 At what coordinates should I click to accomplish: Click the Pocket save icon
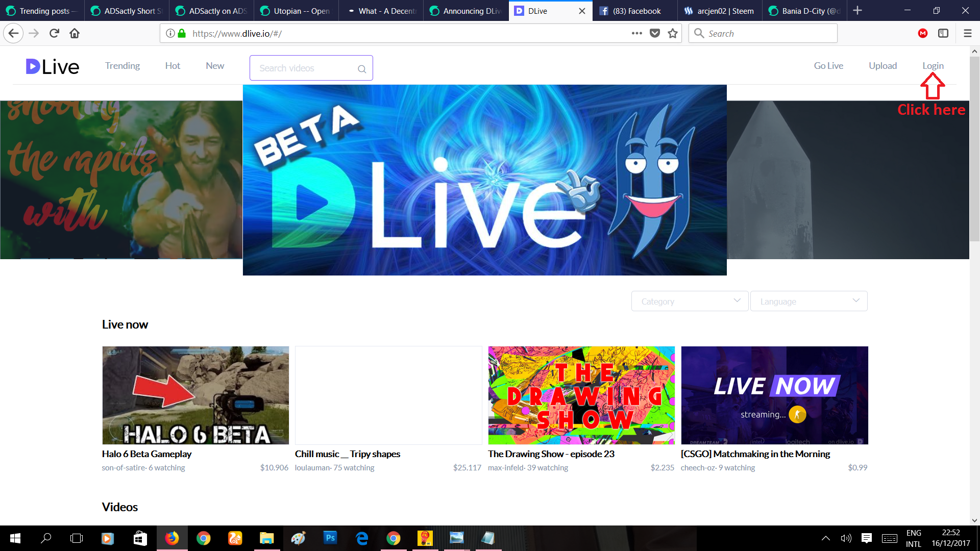tap(655, 34)
